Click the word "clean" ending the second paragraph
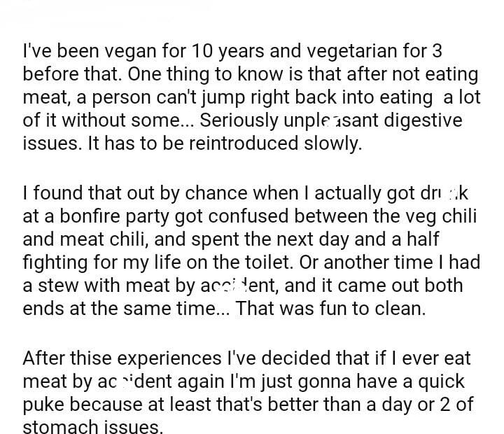This screenshot has width=504, height=434. tap(399, 308)
